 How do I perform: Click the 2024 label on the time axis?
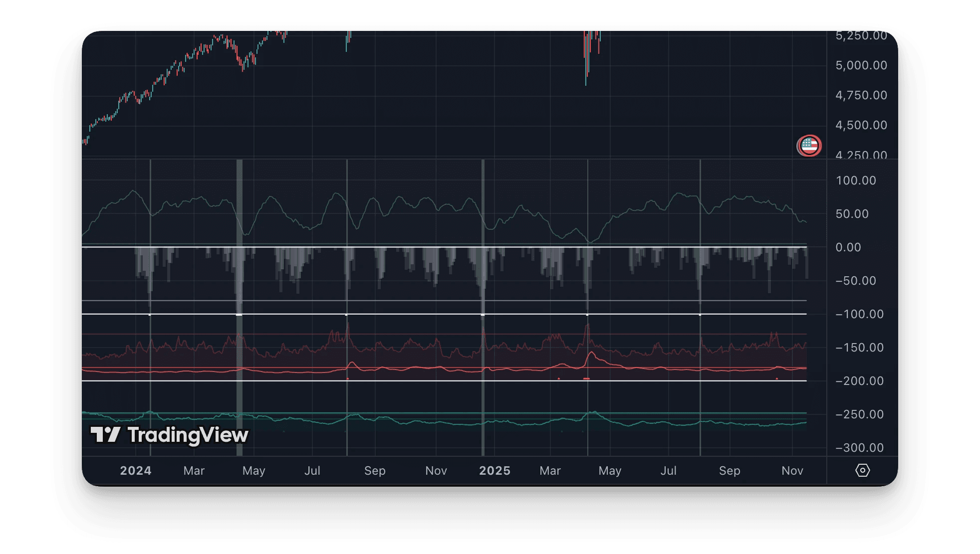coord(135,471)
